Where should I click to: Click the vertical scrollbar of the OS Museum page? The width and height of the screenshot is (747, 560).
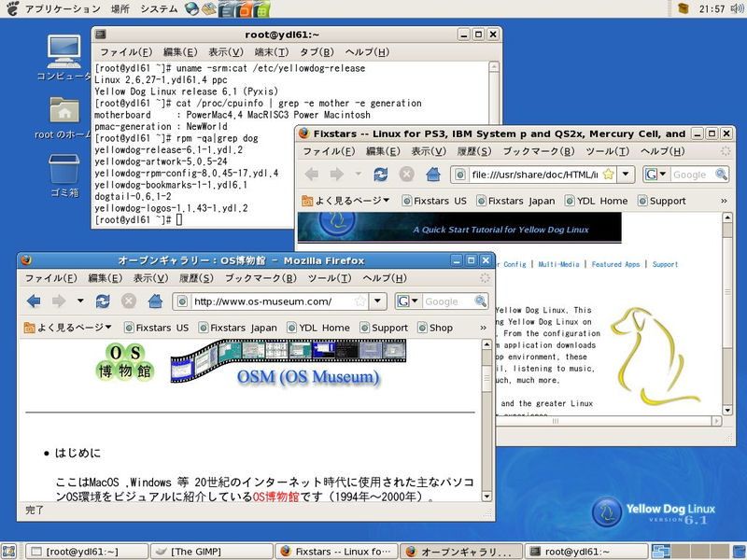[486, 421]
